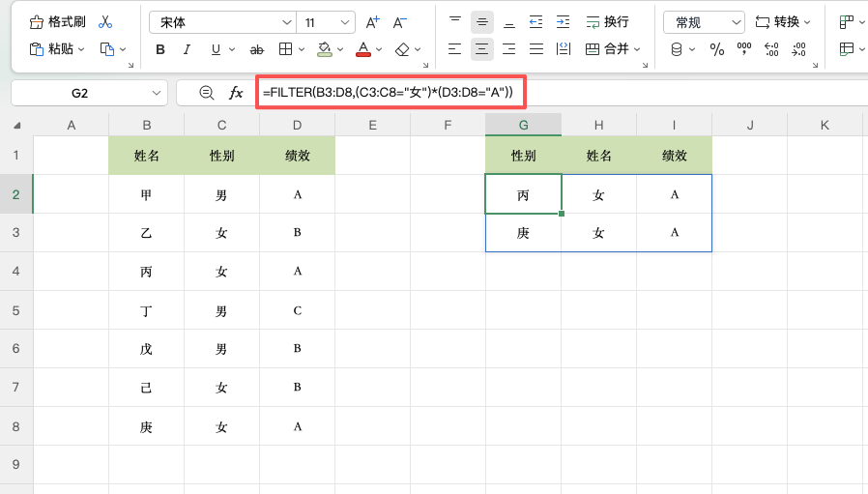Click the Distributed alignment icon

coord(563,49)
